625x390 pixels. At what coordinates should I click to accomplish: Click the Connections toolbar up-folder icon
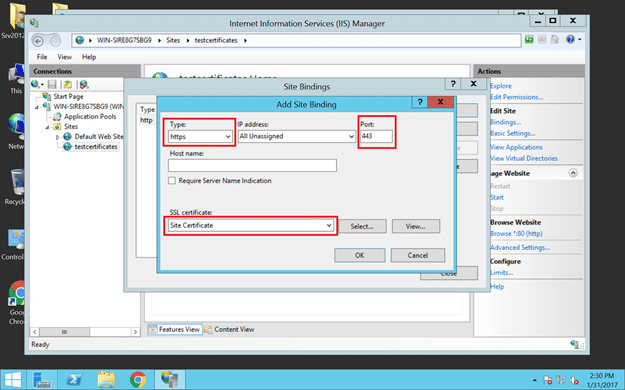(x=68, y=85)
